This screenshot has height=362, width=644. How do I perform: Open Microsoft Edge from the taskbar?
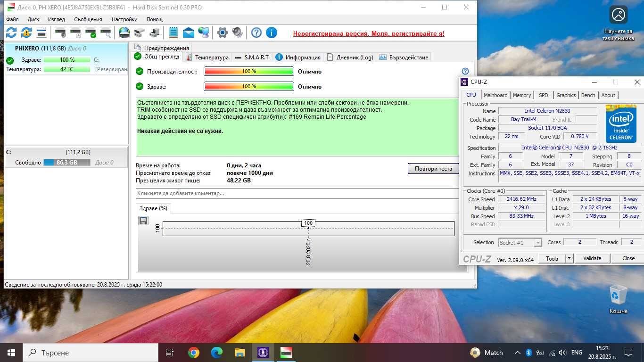(216, 353)
